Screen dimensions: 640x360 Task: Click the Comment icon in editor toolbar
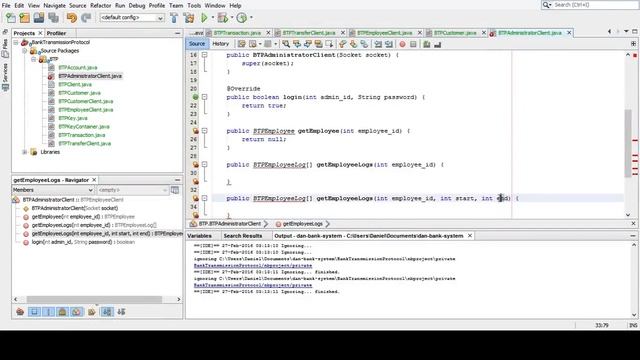point(427,44)
